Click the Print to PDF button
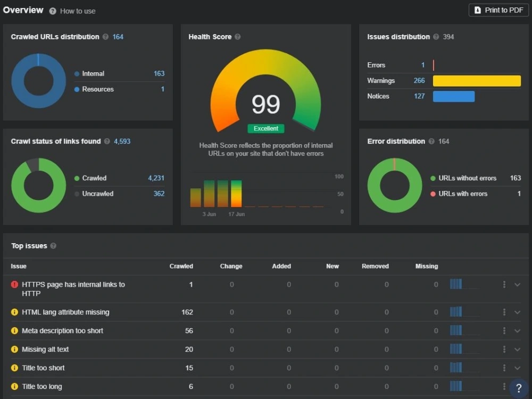This screenshot has width=532, height=399. (x=498, y=10)
